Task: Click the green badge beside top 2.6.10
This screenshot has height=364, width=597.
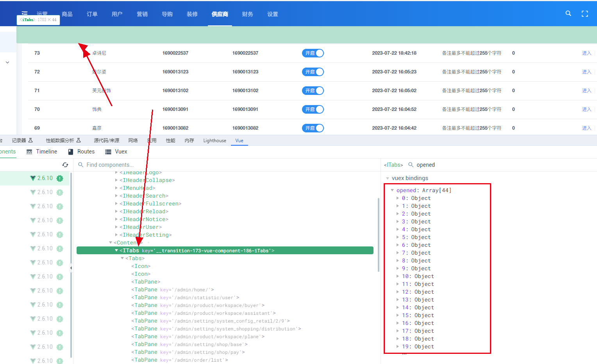Action: tap(60, 178)
